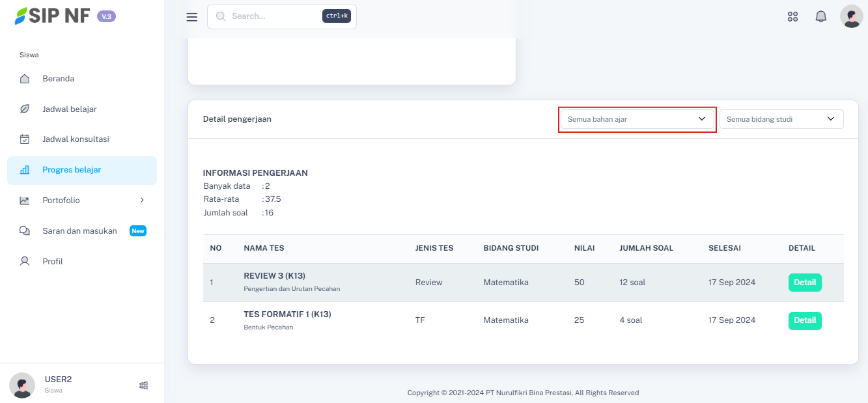868x403 pixels.
Task: Open the Semua bahan ajar dropdown
Action: pos(637,120)
